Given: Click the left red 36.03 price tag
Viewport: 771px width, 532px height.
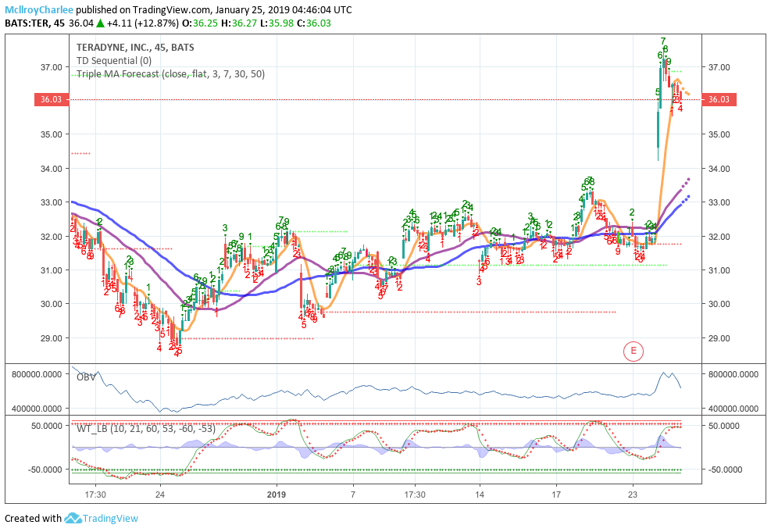Looking at the screenshot, I should [51, 99].
